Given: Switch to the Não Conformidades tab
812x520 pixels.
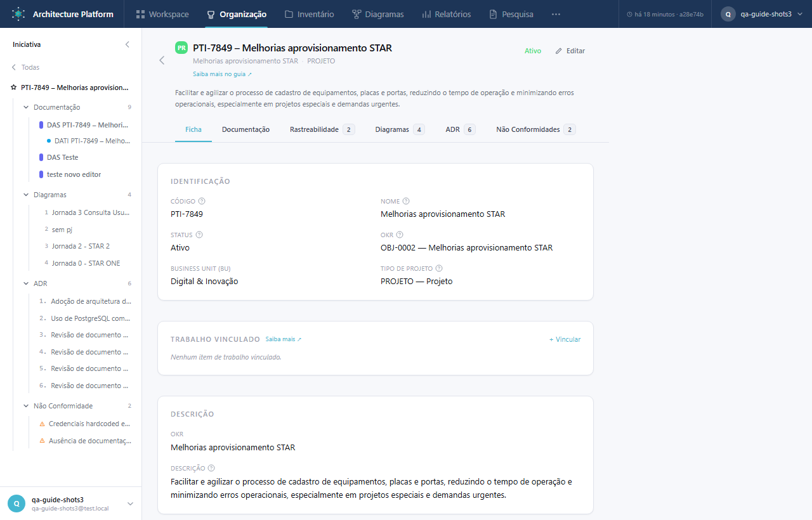Looking at the screenshot, I should 535,129.
